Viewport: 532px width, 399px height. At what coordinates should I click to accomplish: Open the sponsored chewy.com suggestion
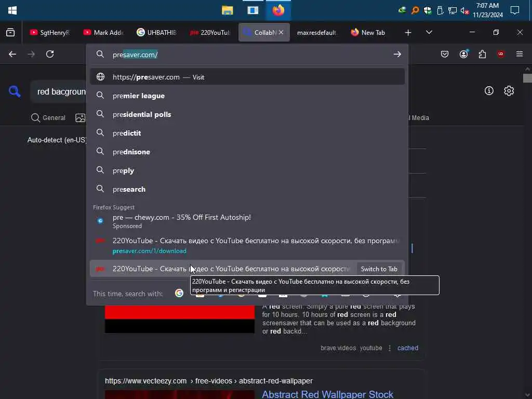point(247,221)
